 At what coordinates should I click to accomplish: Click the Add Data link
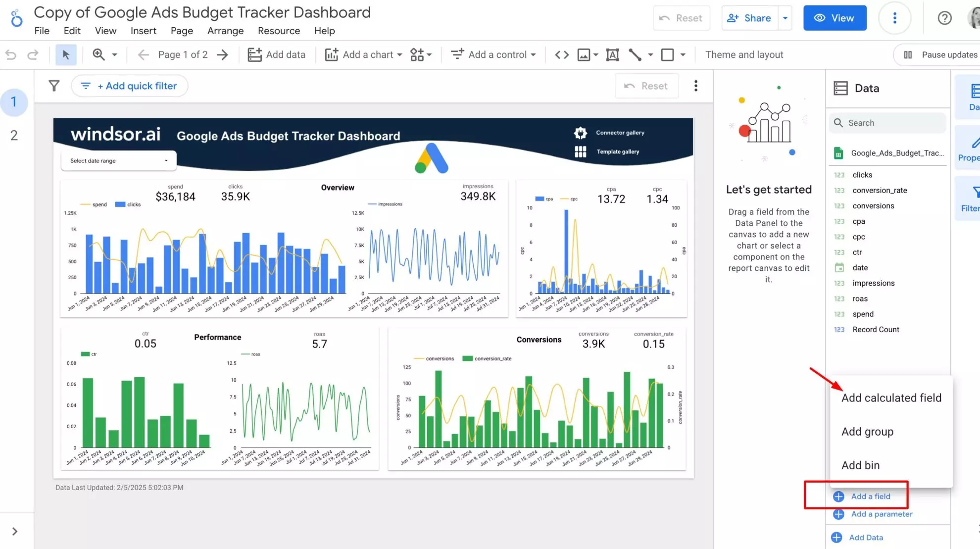pos(866,538)
